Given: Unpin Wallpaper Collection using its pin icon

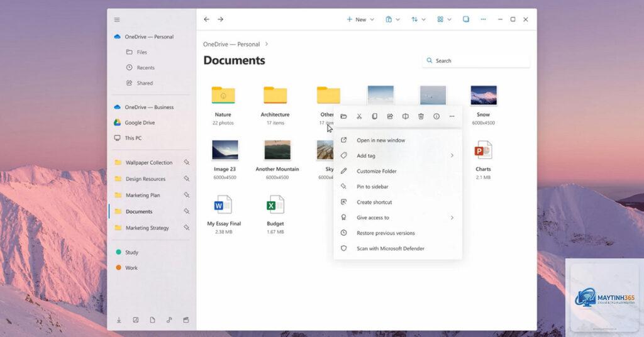Looking at the screenshot, I should (186, 163).
